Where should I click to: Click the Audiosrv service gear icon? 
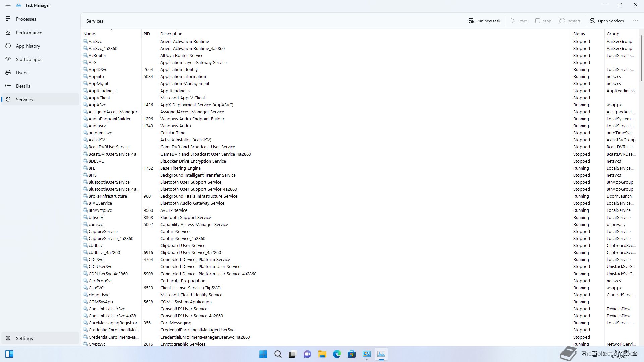(85, 126)
